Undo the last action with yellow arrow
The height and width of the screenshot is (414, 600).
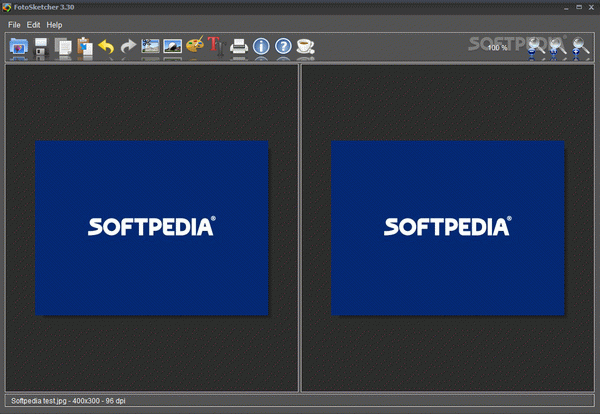tap(106, 47)
